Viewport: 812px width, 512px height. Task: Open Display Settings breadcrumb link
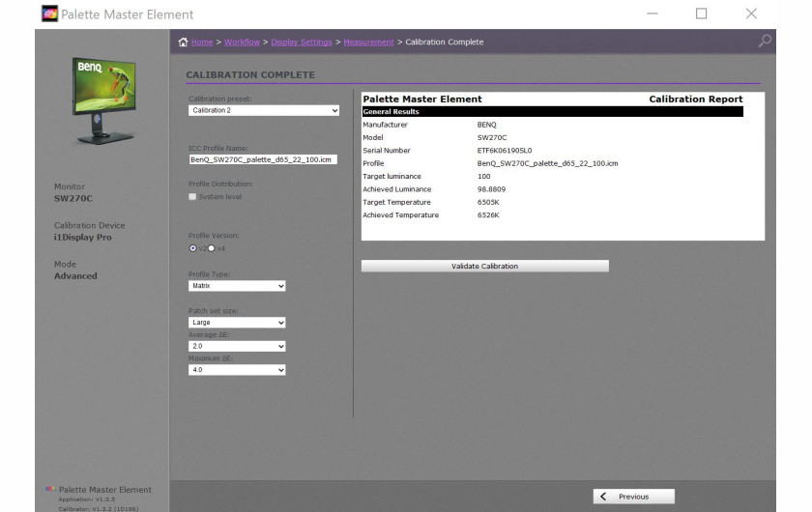[x=302, y=42]
